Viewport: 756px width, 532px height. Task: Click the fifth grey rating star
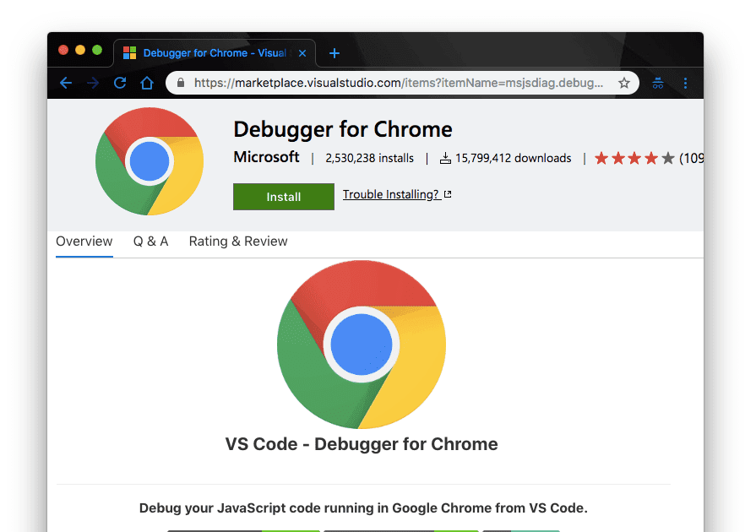tap(668, 158)
